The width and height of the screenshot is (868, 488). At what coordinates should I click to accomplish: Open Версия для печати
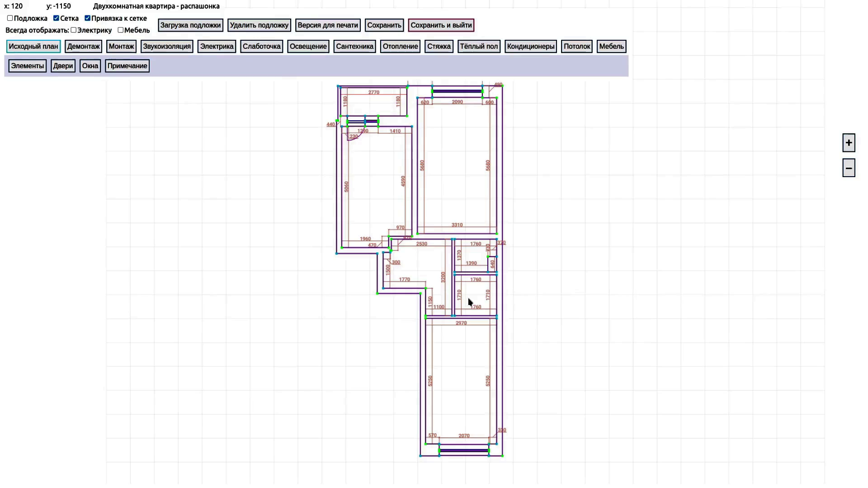328,25
